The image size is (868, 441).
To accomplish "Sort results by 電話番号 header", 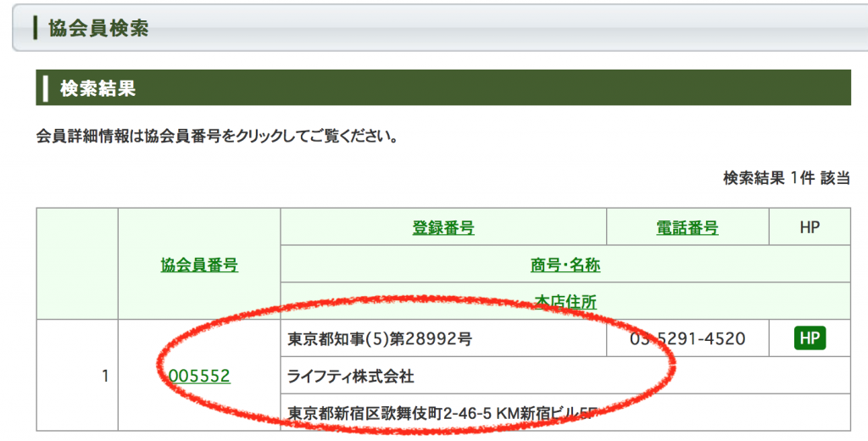I will click(x=687, y=227).
